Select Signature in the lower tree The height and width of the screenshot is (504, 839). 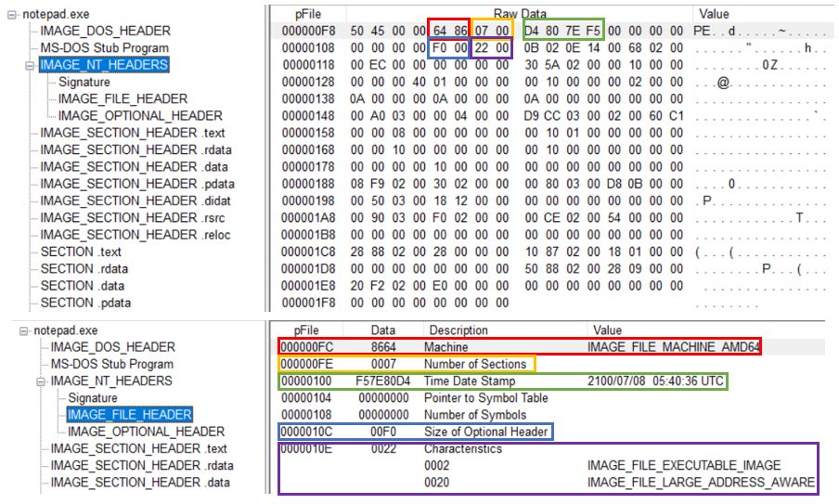click(x=93, y=398)
